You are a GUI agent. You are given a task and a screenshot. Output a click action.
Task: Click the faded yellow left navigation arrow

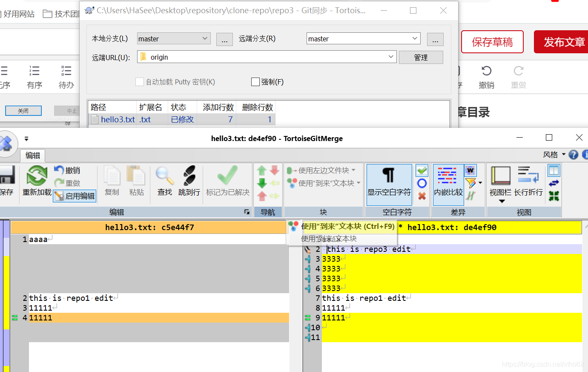click(275, 183)
